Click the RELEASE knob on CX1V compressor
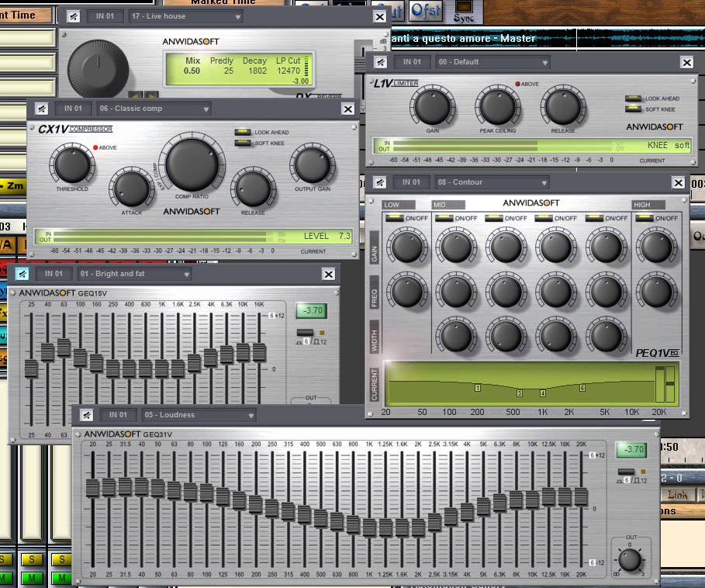705x588 pixels. 253,189
